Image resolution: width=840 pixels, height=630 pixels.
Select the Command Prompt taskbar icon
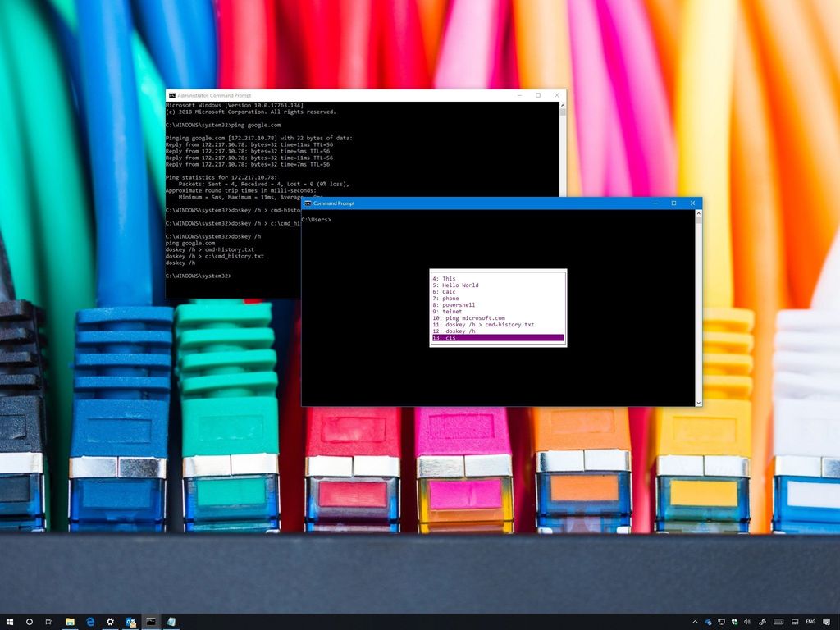[x=151, y=622]
